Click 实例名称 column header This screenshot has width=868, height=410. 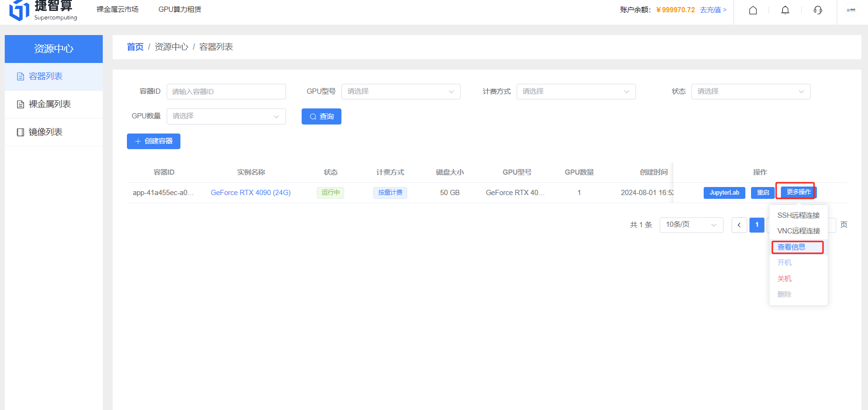coord(251,172)
